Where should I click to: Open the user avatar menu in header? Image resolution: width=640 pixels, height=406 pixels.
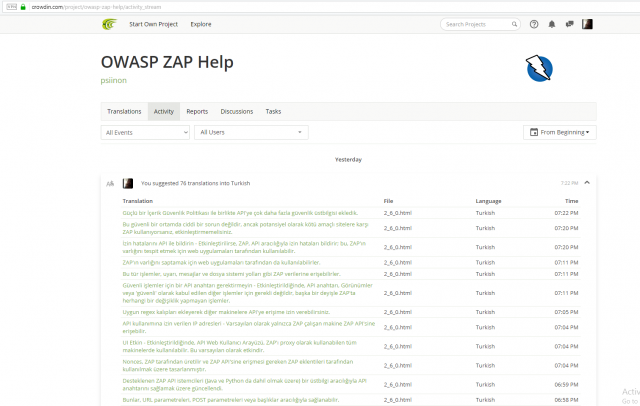(587, 24)
